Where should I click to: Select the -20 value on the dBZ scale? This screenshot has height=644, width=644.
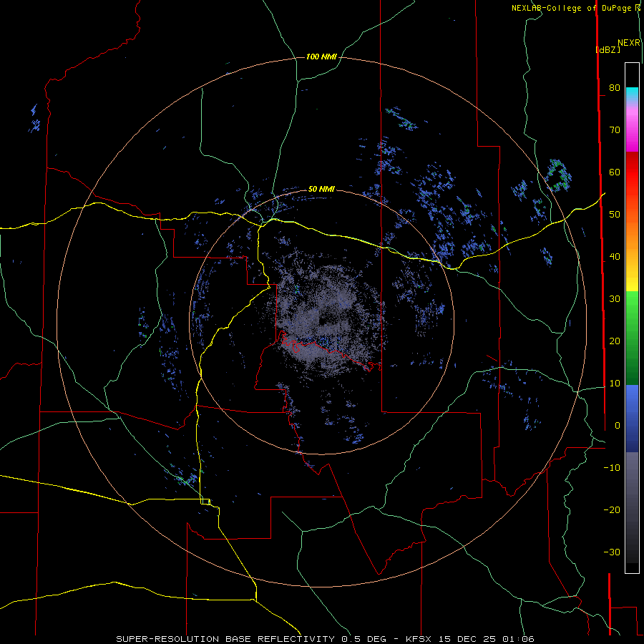click(x=612, y=509)
